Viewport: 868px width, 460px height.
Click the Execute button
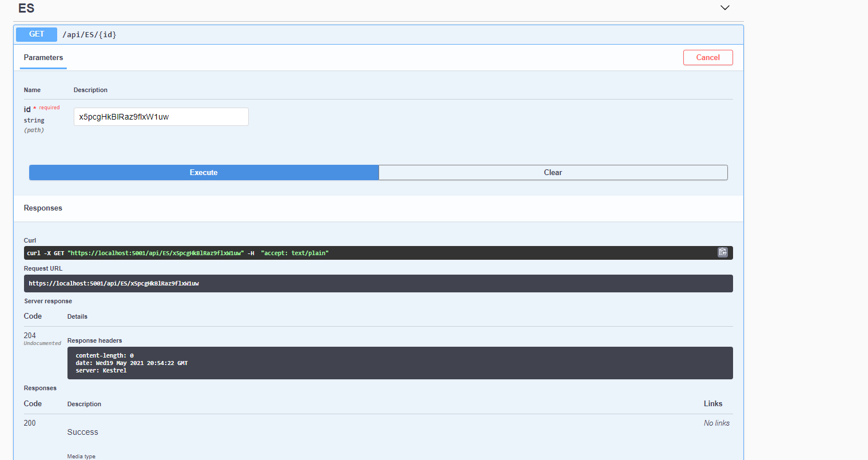[x=204, y=173]
